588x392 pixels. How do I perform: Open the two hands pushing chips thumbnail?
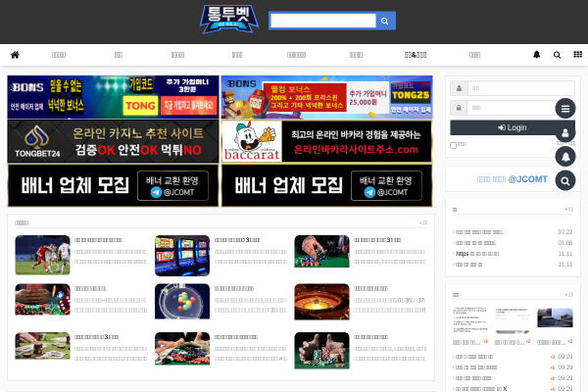point(321,351)
